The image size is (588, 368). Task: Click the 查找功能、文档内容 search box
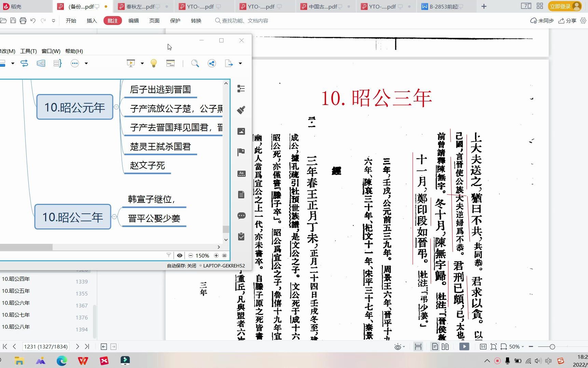[x=242, y=21]
